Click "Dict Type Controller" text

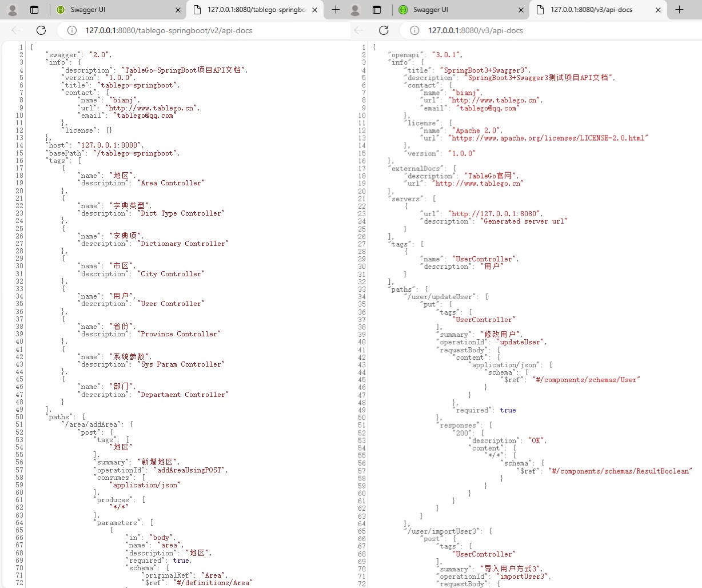pos(181,213)
